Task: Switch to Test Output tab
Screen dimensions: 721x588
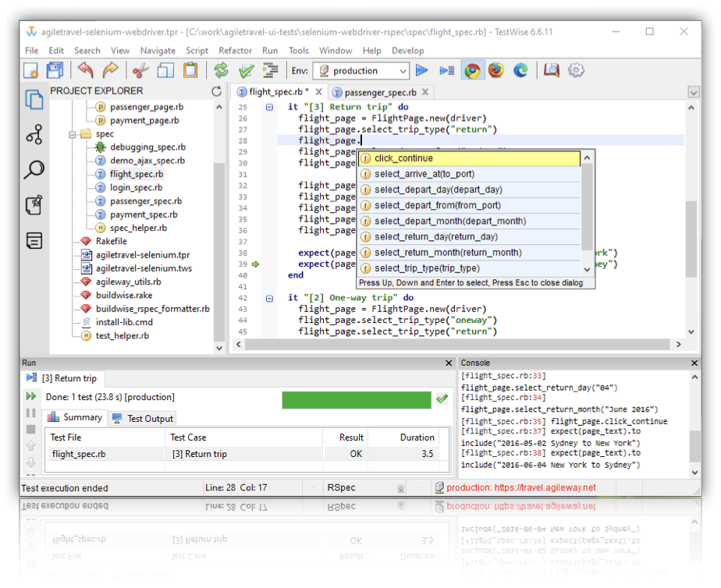Action: click(x=144, y=419)
